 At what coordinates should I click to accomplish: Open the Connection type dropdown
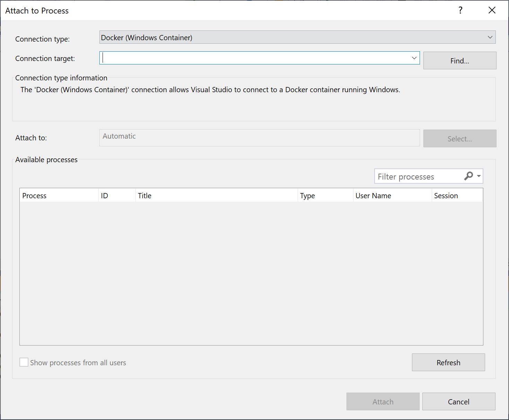[x=490, y=37]
